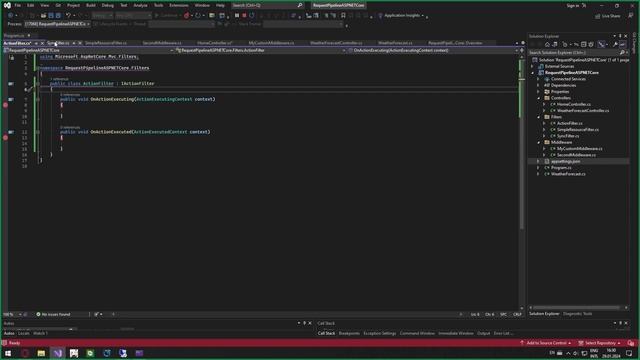This screenshot has height=360, width=640.
Task: Open the Process dropdown
Action: 57,24
